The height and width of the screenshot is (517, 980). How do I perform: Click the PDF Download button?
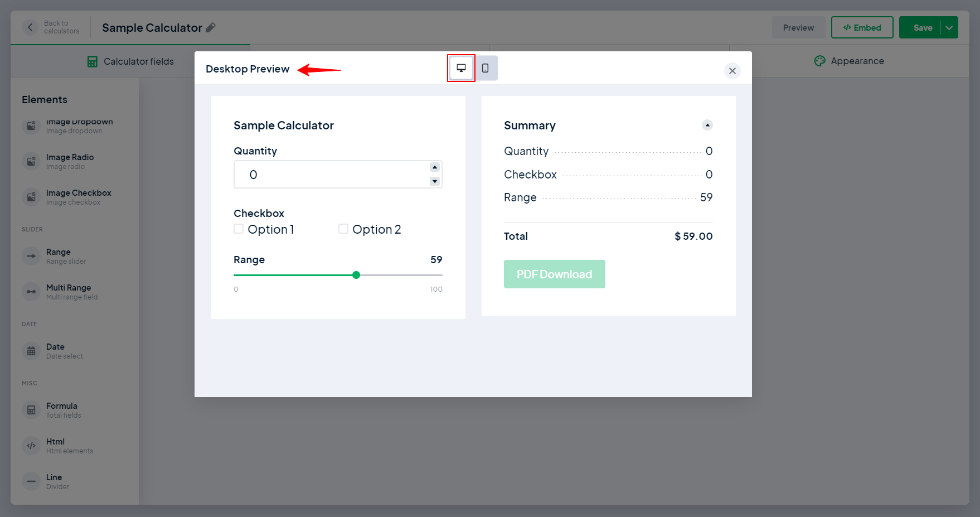coord(554,274)
